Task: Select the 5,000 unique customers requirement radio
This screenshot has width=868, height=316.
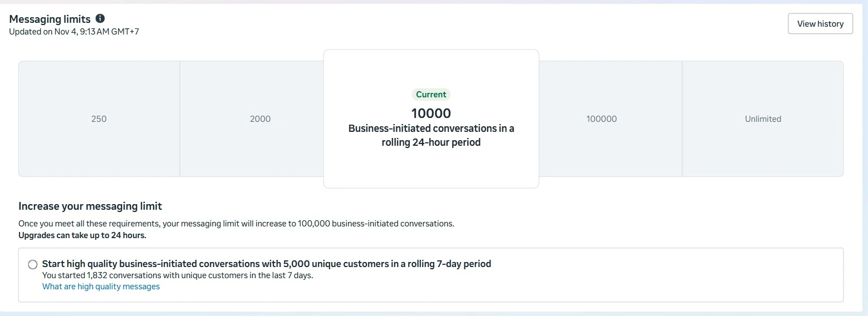Action: (33, 264)
